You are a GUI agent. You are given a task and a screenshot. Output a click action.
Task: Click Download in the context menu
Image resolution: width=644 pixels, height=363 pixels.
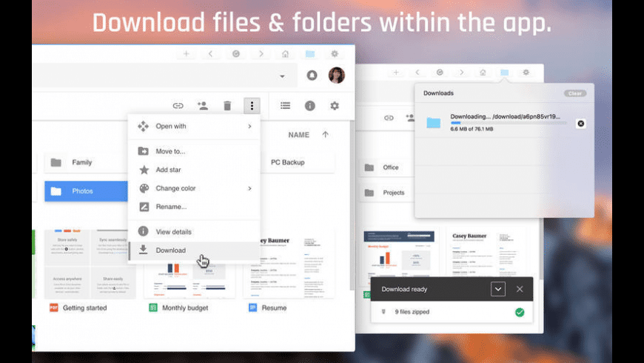194,250
